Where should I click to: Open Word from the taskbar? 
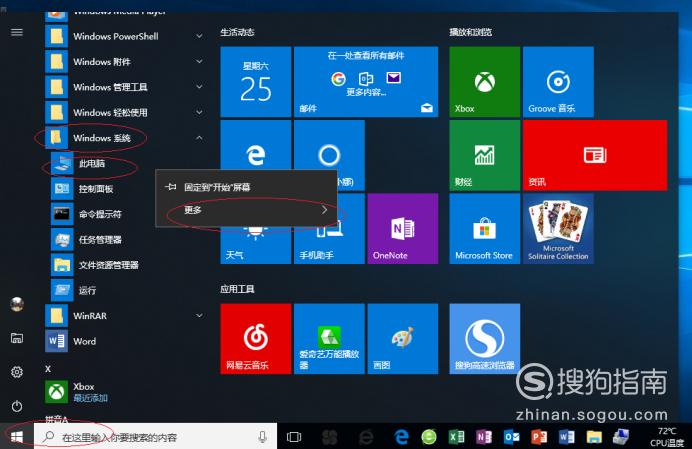566,437
